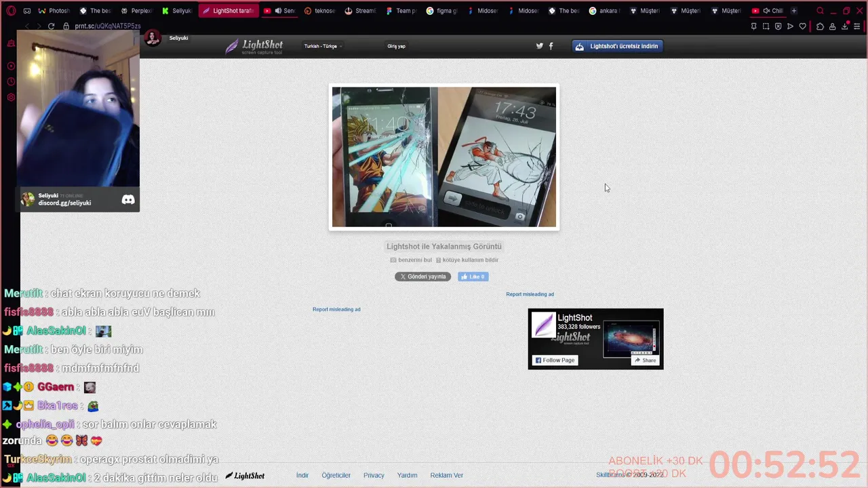Open the Opera GX main menu logo
The height and width of the screenshot is (488, 868).
pyautogui.click(x=11, y=11)
